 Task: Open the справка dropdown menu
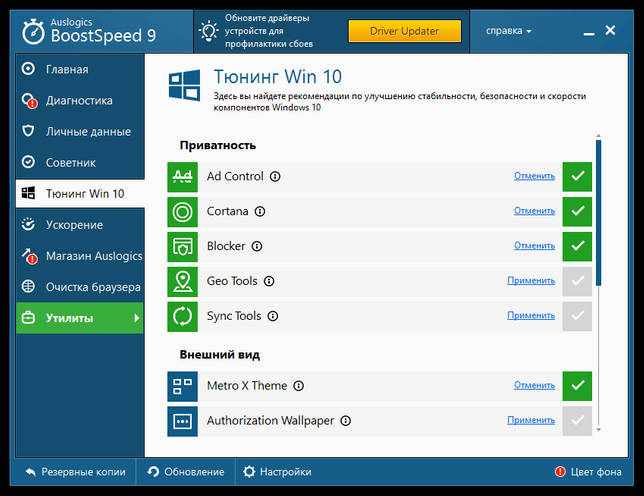[508, 31]
